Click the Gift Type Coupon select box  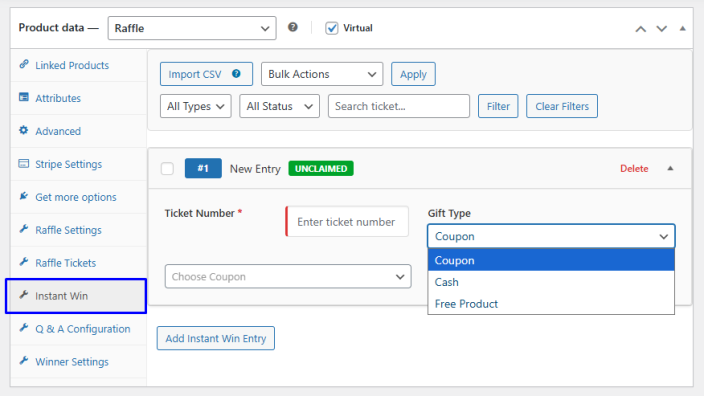(x=551, y=236)
